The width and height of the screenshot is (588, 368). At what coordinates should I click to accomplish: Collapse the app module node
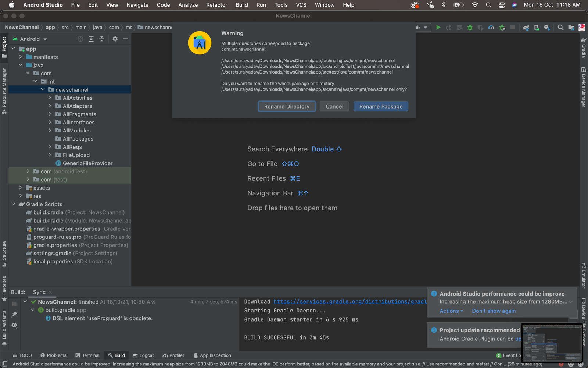[x=13, y=49]
